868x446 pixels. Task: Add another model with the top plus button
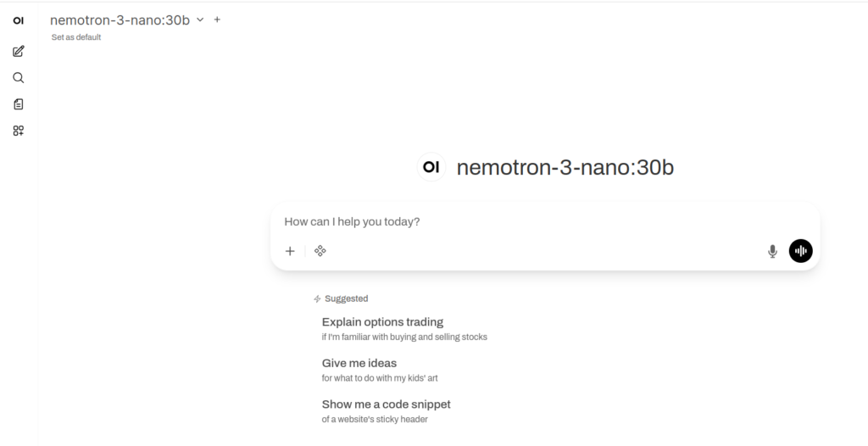pos(217,20)
